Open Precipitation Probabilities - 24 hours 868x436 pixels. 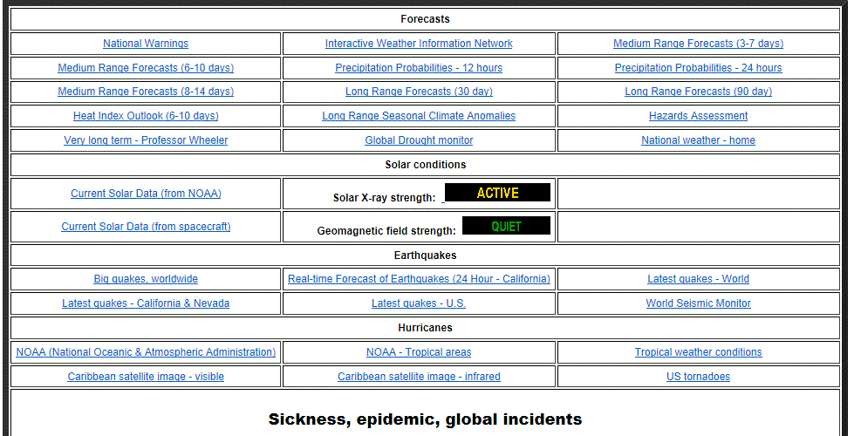click(x=698, y=67)
